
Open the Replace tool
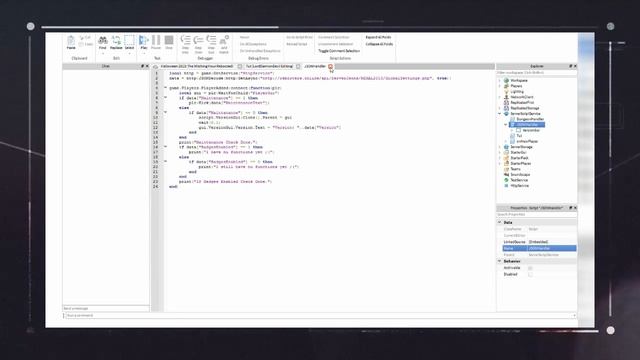[116, 42]
